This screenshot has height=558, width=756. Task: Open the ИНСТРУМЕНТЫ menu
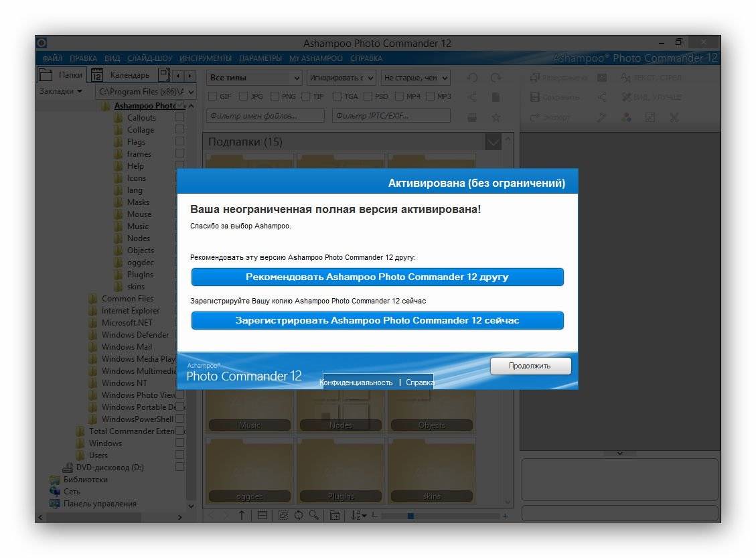(x=206, y=58)
